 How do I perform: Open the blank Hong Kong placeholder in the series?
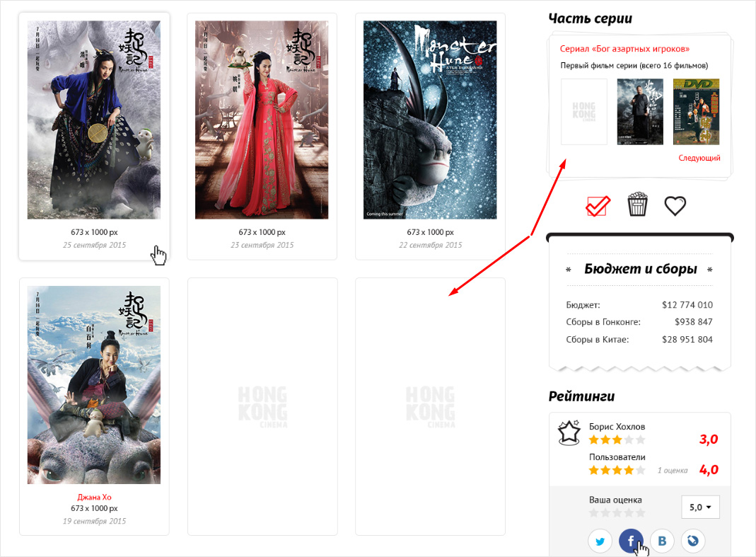[x=584, y=112]
